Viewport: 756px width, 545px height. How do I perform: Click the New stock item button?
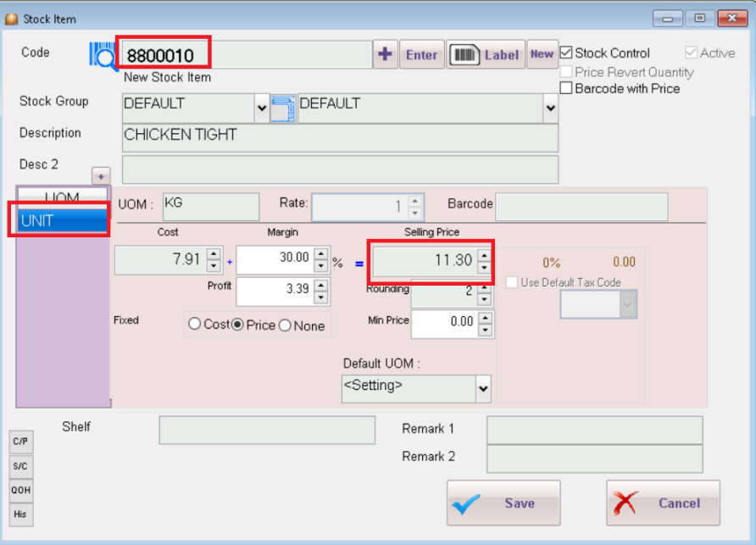click(542, 54)
